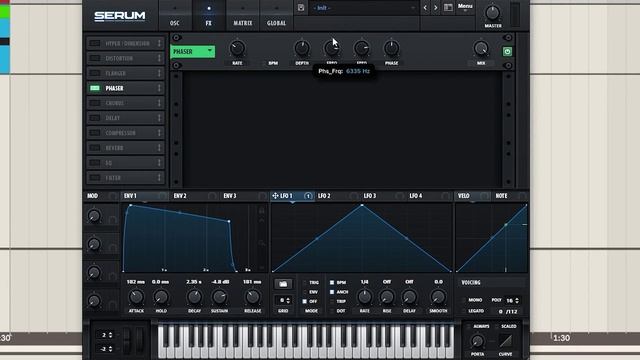The height and width of the screenshot is (360, 640).
Task: Click the Delay reorder handle
Action: 159,118
